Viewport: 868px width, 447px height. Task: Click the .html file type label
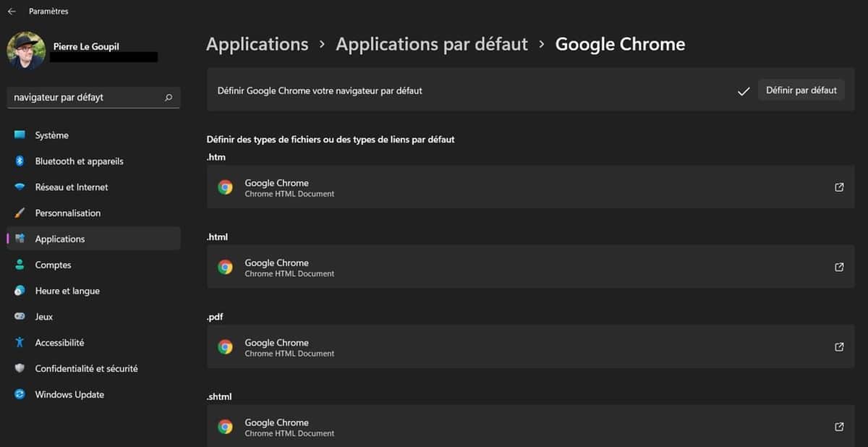pyautogui.click(x=218, y=237)
